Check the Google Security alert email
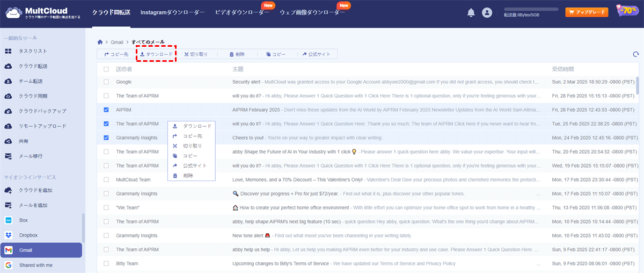This screenshot has height=273, width=644. [106, 82]
